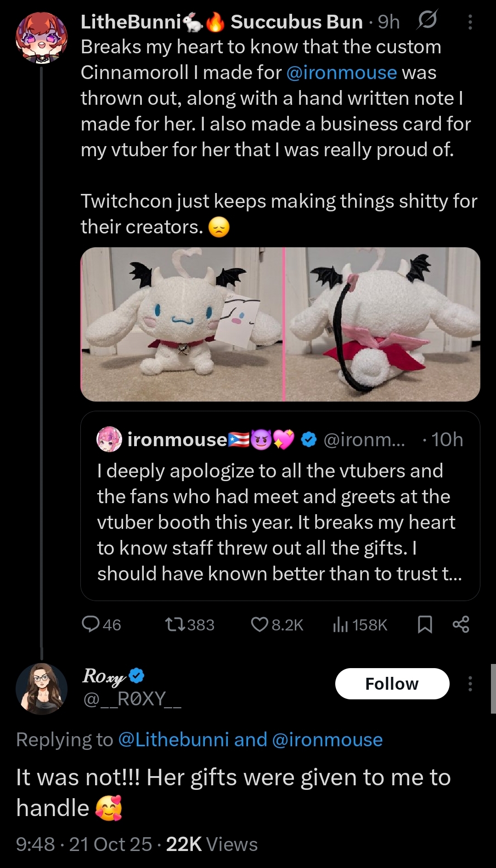Tap ironmouse's avatar in the quoted tweet
This screenshot has width=496, height=868.
click(x=109, y=439)
